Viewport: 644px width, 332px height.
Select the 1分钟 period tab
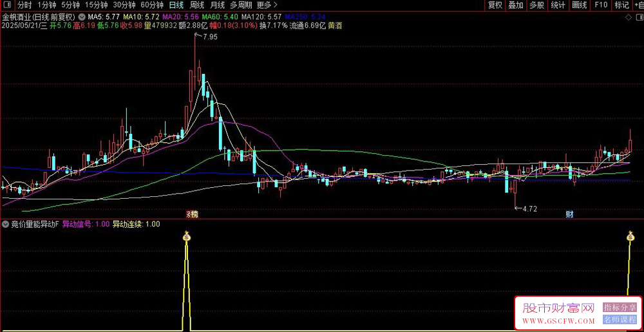46,5
